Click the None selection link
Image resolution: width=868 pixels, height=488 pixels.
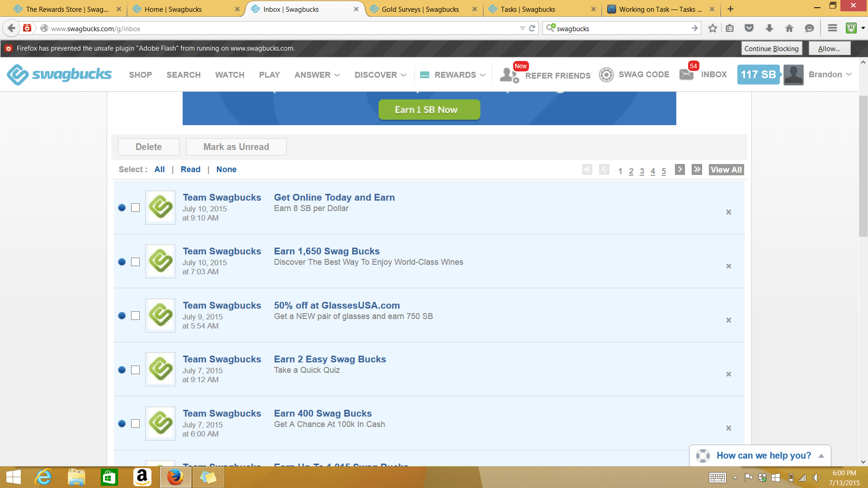pos(226,169)
